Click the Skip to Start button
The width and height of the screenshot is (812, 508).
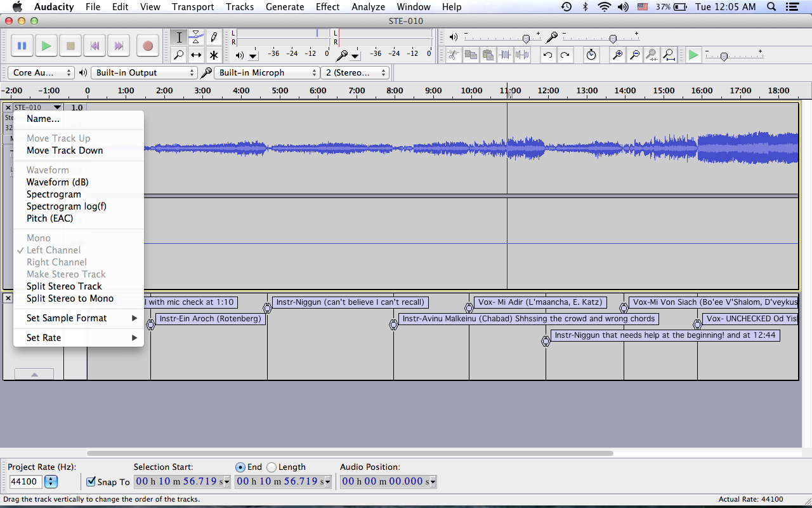point(95,46)
